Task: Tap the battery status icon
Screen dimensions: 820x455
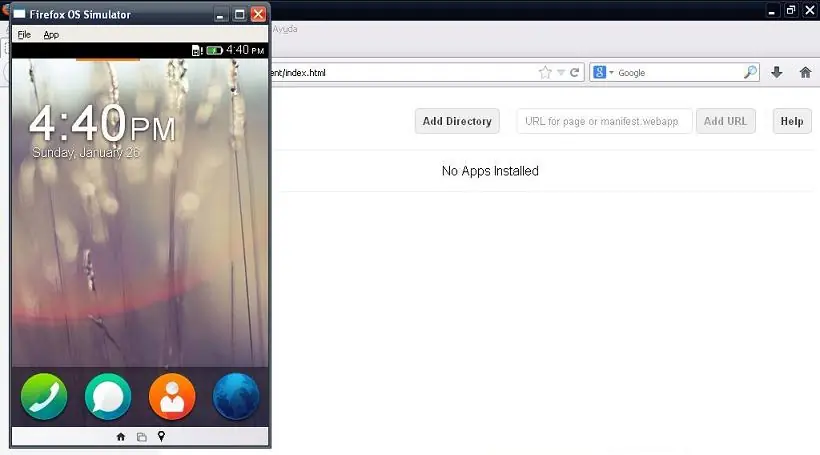Action: [214, 50]
